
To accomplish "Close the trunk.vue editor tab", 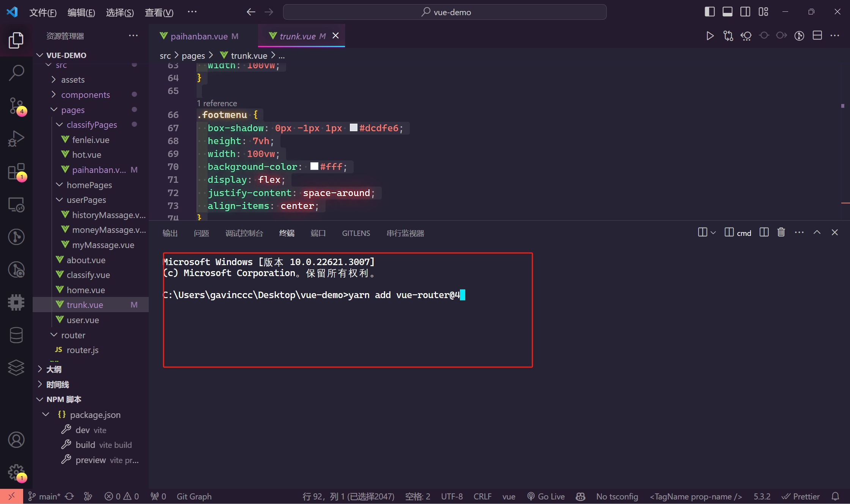I will coord(335,36).
